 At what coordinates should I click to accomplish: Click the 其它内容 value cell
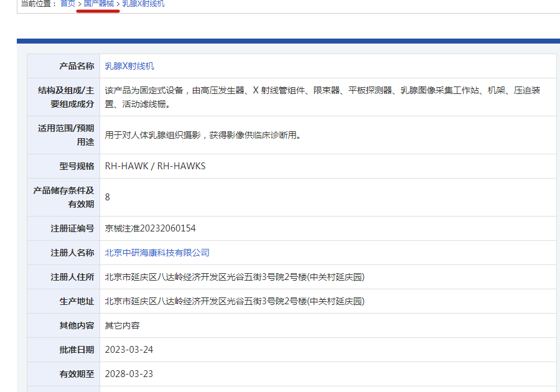point(123,325)
